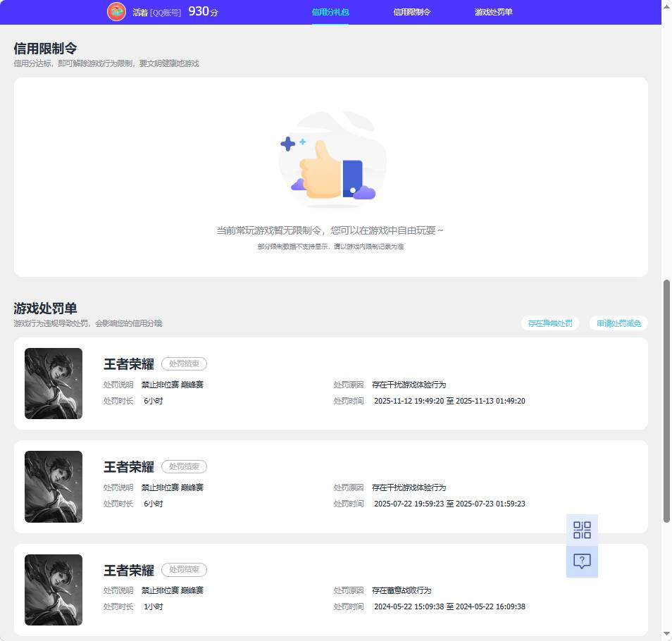This screenshot has height=641, width=672.
Task: Click 处罚结束 badge on 2025-11-12 penalty
Action: click(185, 363)
